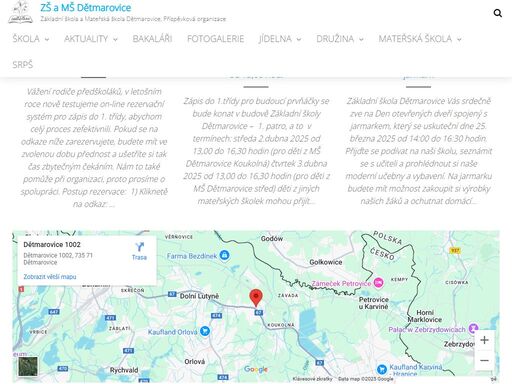Zoom out the map with minus button
Screen dimensions: 512x384
(x=484, y=360)
